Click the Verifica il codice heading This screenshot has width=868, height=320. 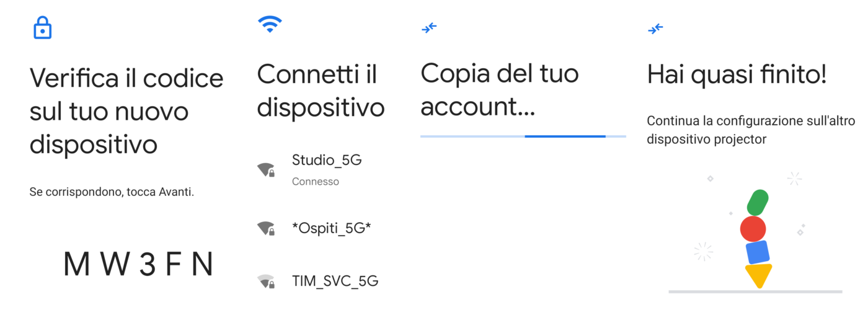coord(126,112)
